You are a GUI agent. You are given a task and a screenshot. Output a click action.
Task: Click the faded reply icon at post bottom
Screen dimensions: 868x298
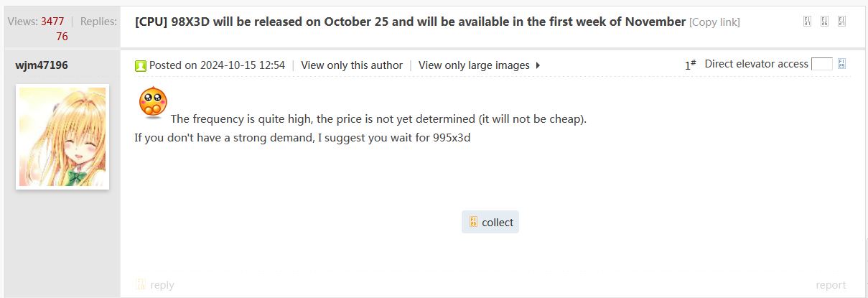pyautogui.click(x=141, y=284)
